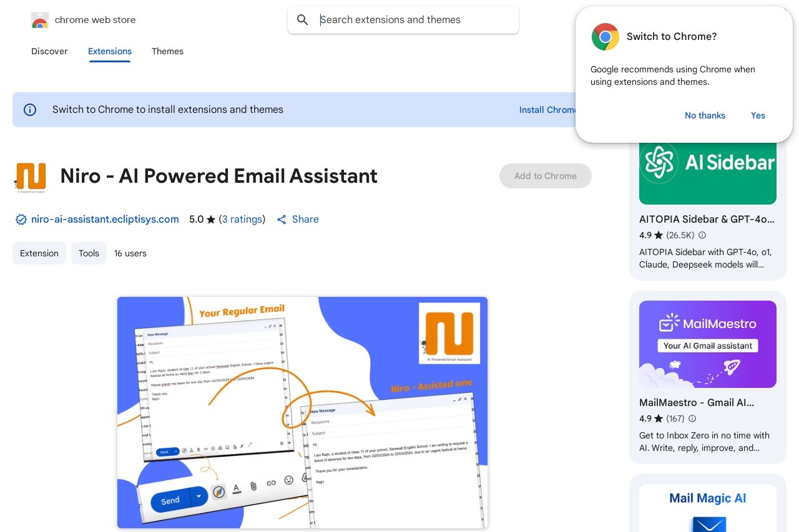The height and width of the screenshot is (532, 799).
Task: Click the Share link text
Action: pos(305,220)
